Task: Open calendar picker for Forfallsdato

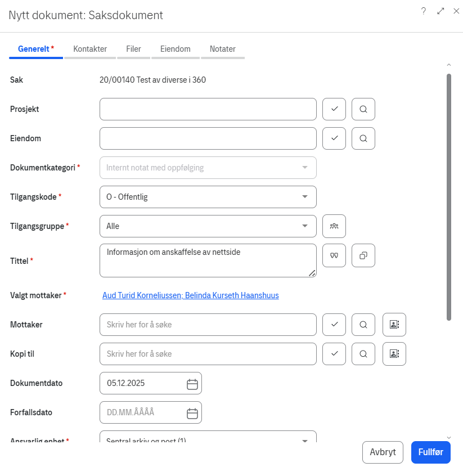Action: 192,413
